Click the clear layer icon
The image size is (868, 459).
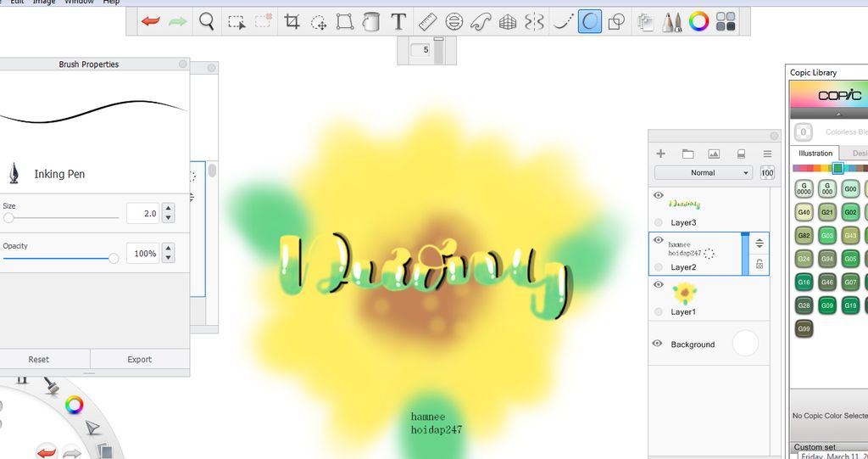741,154
